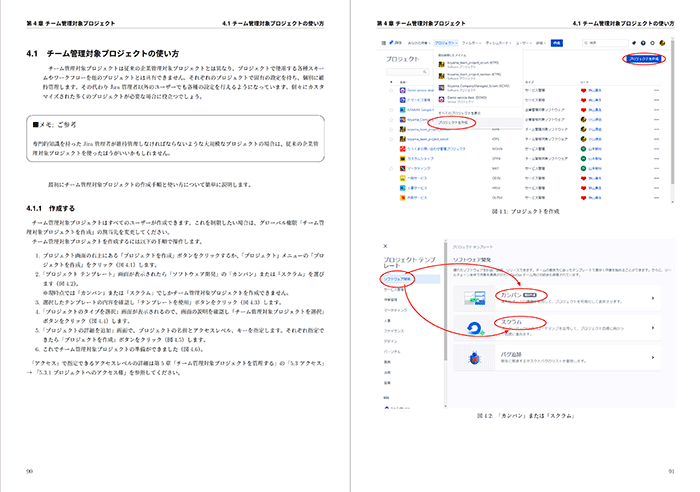
Task: Select koyama_team_project_scrum (KTPS) in the recent list
Action: point(478,64)
